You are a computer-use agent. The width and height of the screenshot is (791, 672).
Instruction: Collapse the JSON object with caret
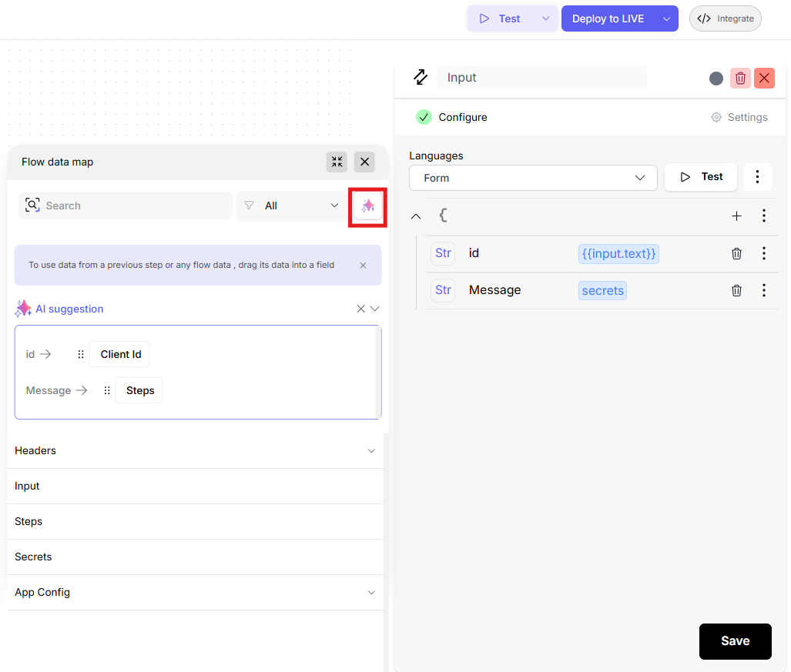(x=416, y=216)
